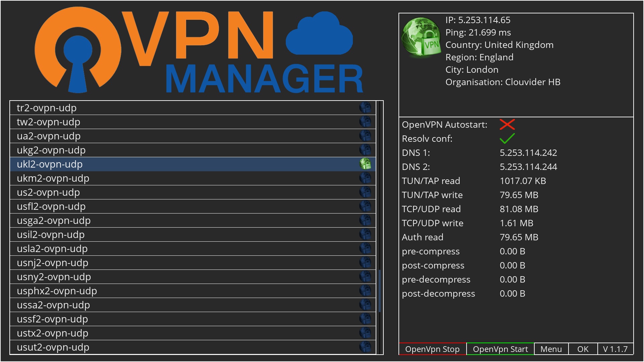Click globe icon on ua2-ovpn-udp row
644x362 pixels.
click(365, 136)
